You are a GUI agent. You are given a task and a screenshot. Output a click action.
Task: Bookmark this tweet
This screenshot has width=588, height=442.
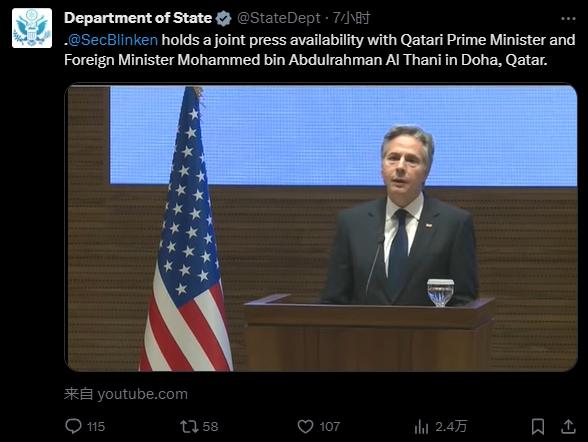pos(538,426)
